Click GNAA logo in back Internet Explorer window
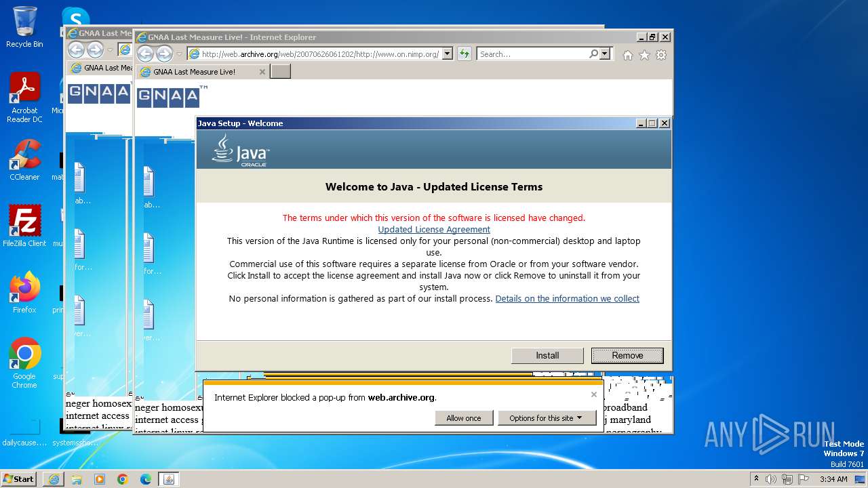Viewport: 868px width, 488px height. [99, 94]
